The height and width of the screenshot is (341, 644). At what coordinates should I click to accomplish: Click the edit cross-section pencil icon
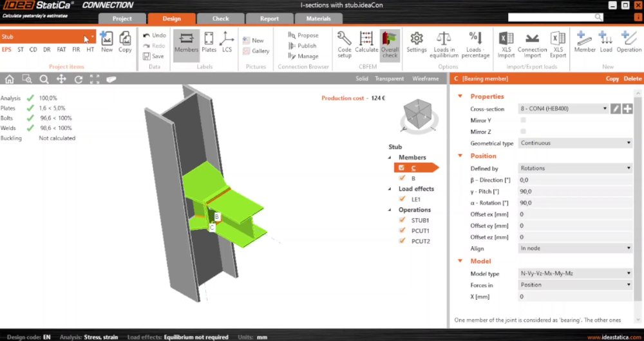click(x=615, y=109)
